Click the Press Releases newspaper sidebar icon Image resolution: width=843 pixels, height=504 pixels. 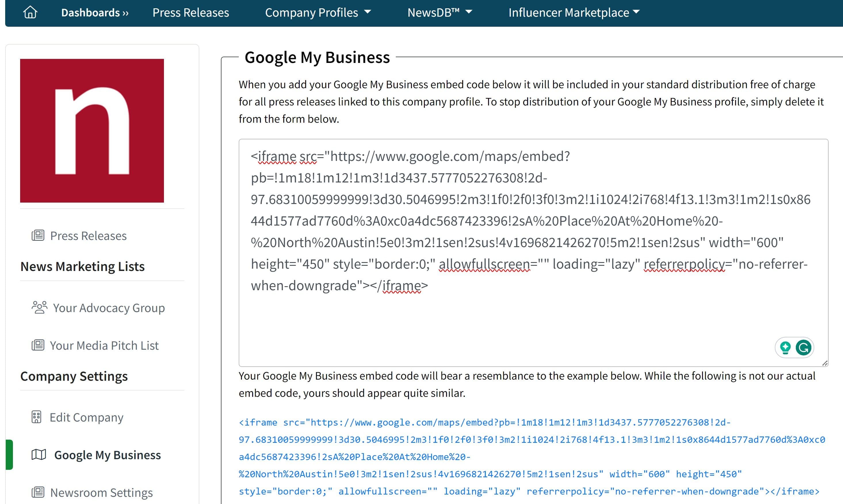click(x=38, y=235)
